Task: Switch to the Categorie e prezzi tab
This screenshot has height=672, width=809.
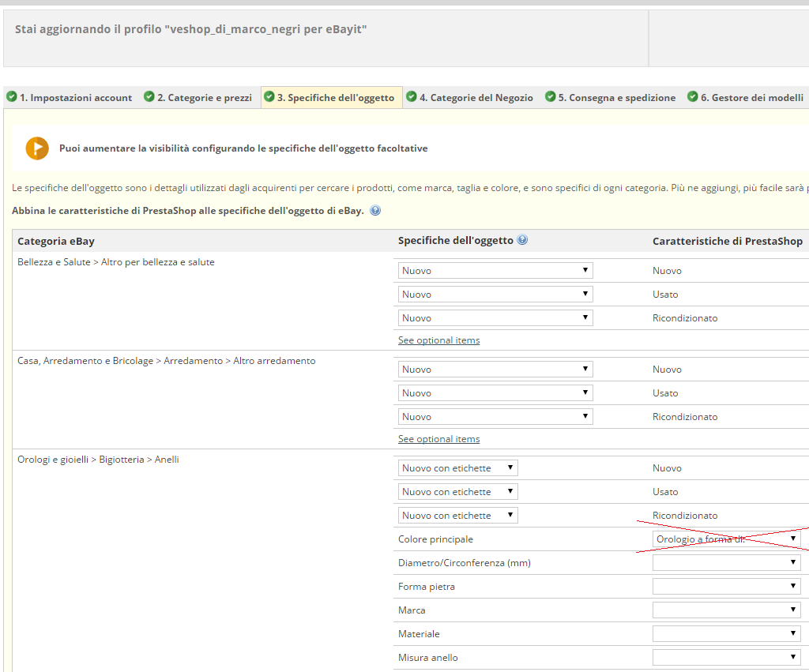Action: click(198, 97)
